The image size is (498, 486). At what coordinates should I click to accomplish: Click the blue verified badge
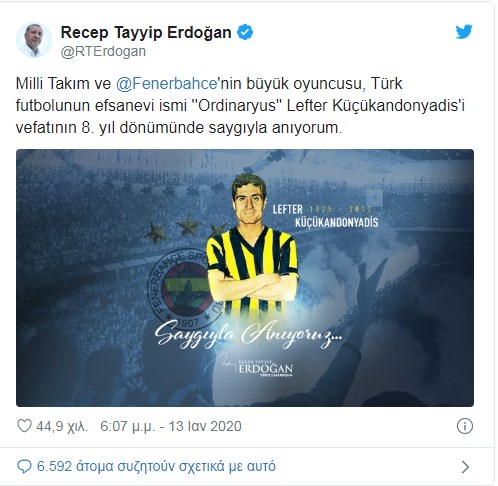tap(245, 32)
